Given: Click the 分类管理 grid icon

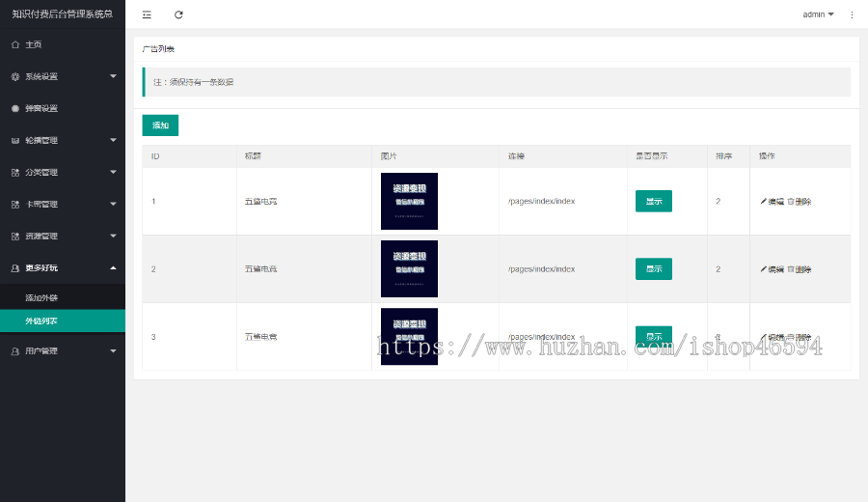Looking at the screenshot, I should [15, 172].
